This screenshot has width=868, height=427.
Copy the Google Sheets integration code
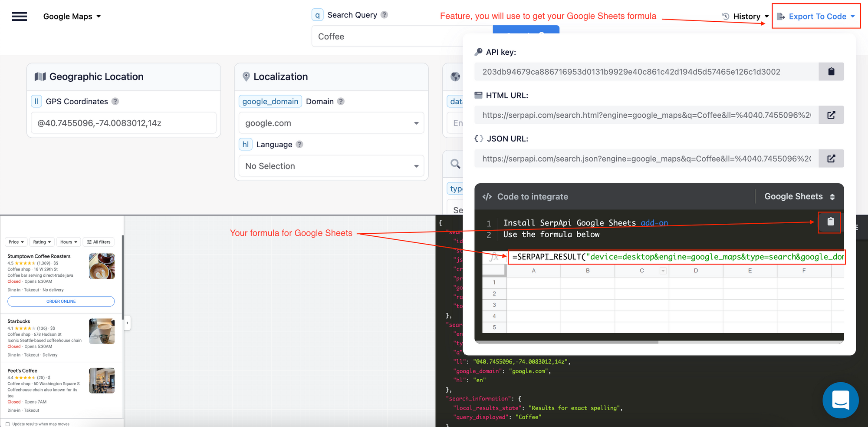[830, 222]
